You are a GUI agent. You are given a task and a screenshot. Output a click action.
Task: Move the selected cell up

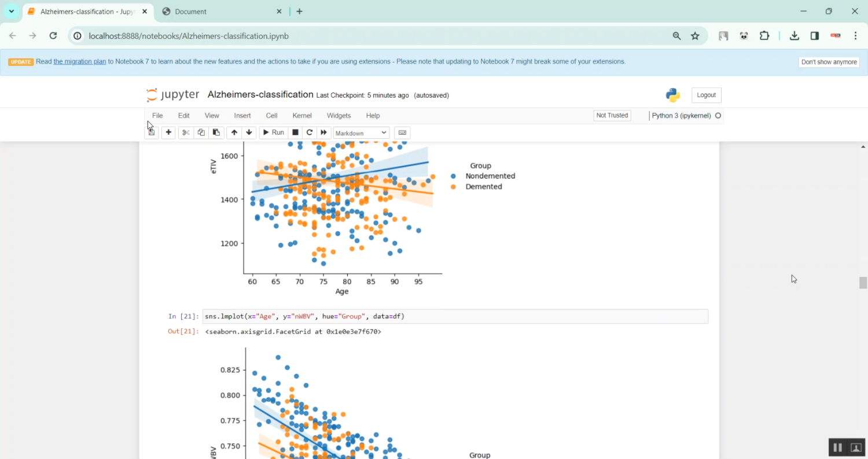pos(234,132)
